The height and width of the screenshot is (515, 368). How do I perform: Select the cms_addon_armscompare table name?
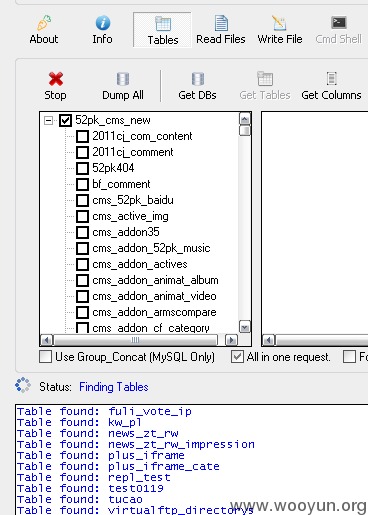coord(154,312)
